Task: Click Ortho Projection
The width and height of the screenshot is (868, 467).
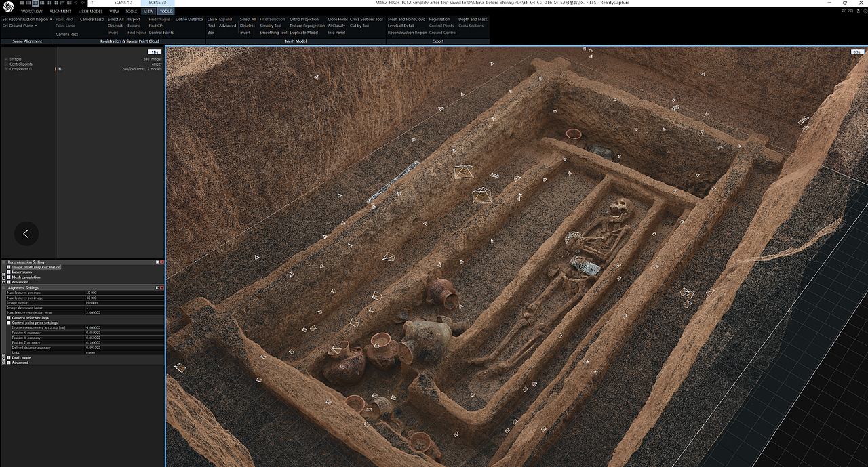Action: (x=304, y=19)
